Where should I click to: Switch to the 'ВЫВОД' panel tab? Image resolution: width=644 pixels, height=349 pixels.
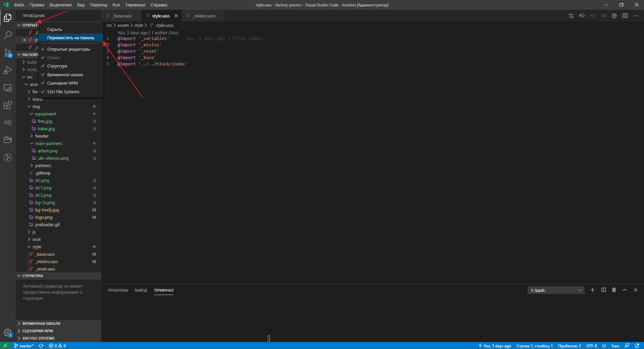tap(141, 290)
